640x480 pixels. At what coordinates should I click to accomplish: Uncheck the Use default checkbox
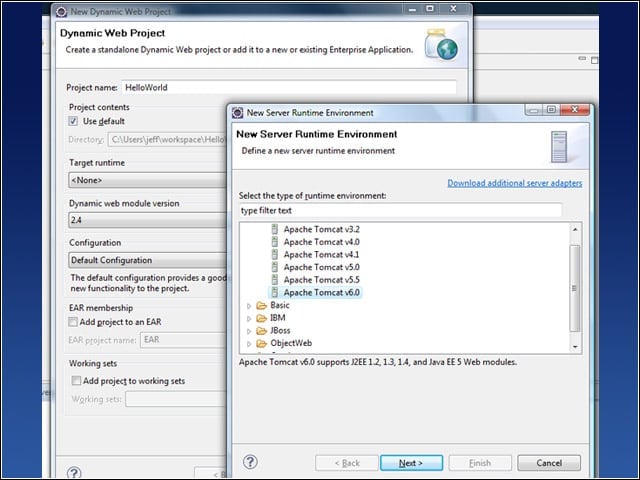[73, 121]
